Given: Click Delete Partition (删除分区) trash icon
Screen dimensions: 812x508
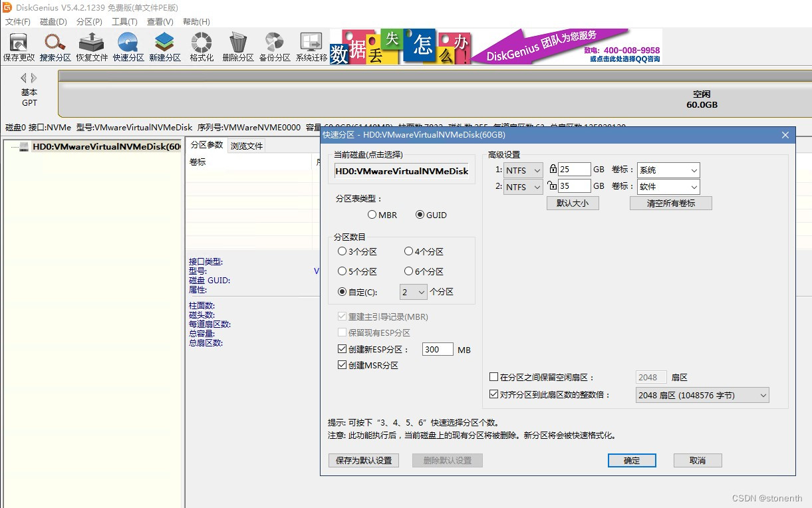Looking at the screenshot, I should (238, 47).
